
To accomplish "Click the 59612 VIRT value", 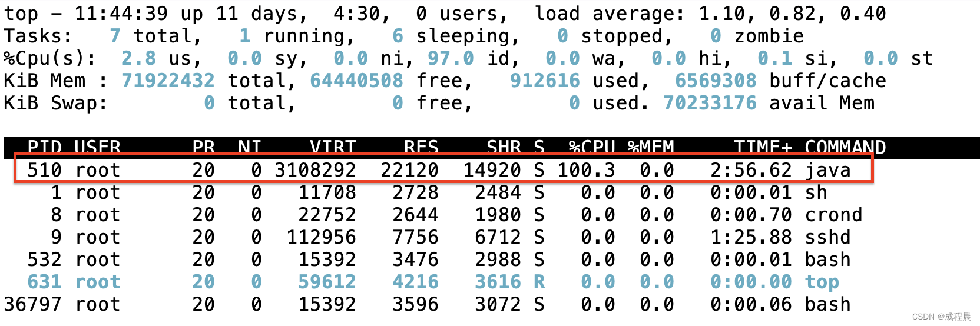I will click(327, 282).
